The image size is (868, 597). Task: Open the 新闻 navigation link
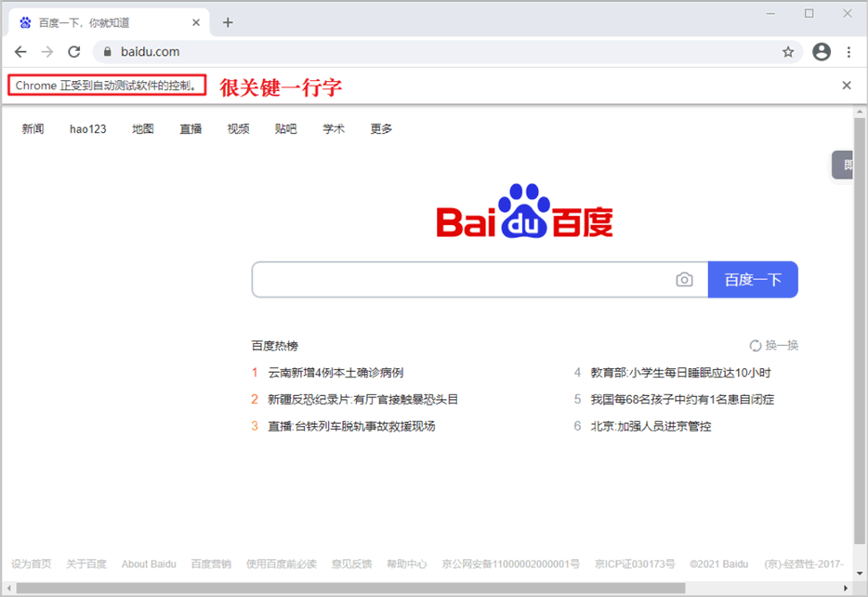pos(33,129)
